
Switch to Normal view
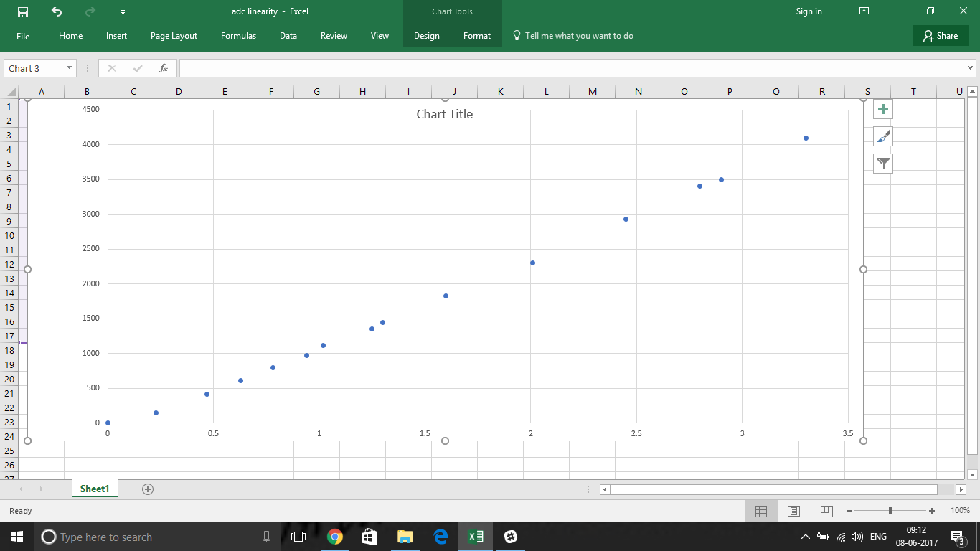[x=761, y=511]
